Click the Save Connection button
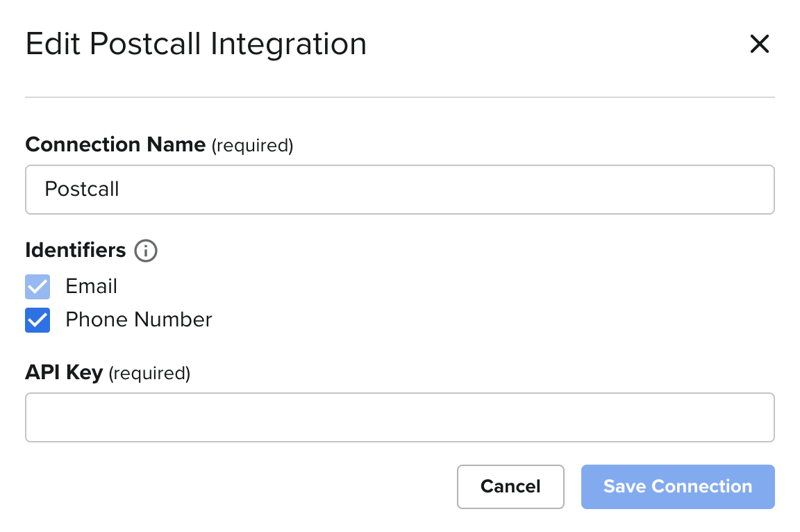 [677, 486]
